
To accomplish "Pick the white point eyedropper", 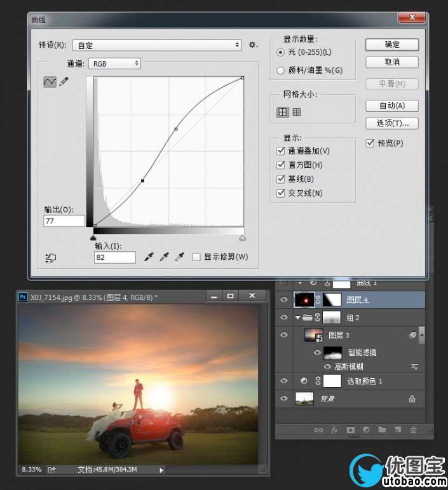I will coord(180,257).
